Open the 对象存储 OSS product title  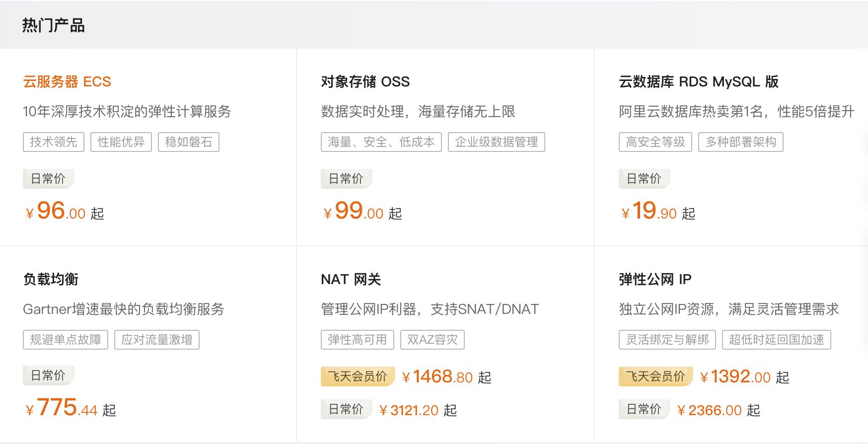click(x=365, y=81)
